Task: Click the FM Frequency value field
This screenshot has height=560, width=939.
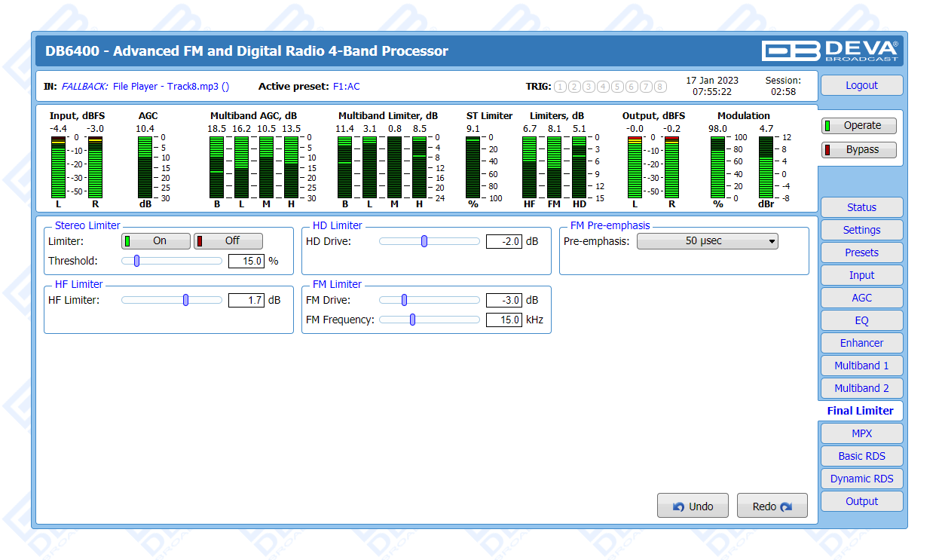Action: tap(503, 320)
